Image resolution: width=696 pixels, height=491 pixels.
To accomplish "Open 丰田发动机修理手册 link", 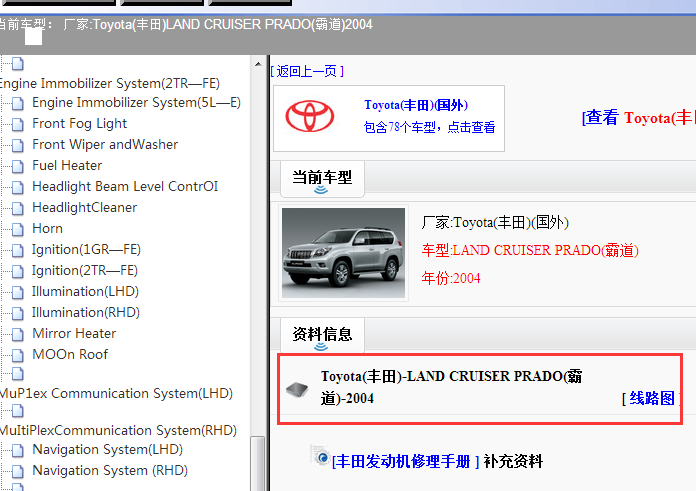I will click(x=405, y=461).
